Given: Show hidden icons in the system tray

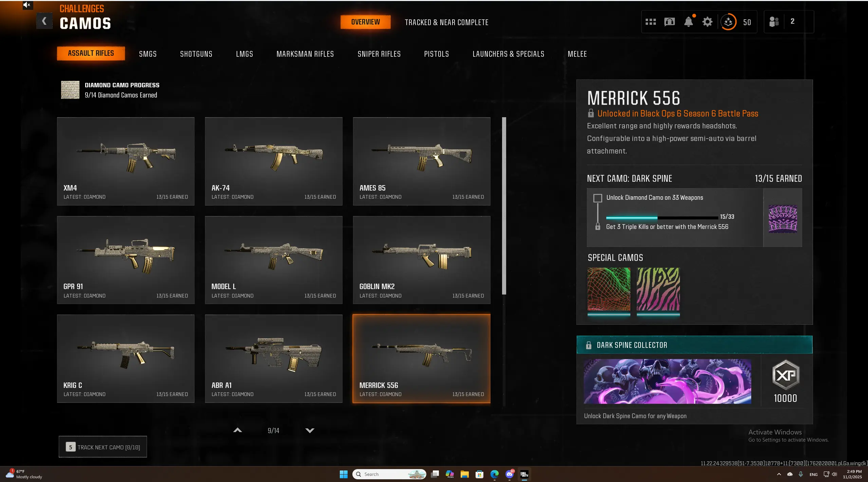Looking at the screenshot, I should click(779, 474).
